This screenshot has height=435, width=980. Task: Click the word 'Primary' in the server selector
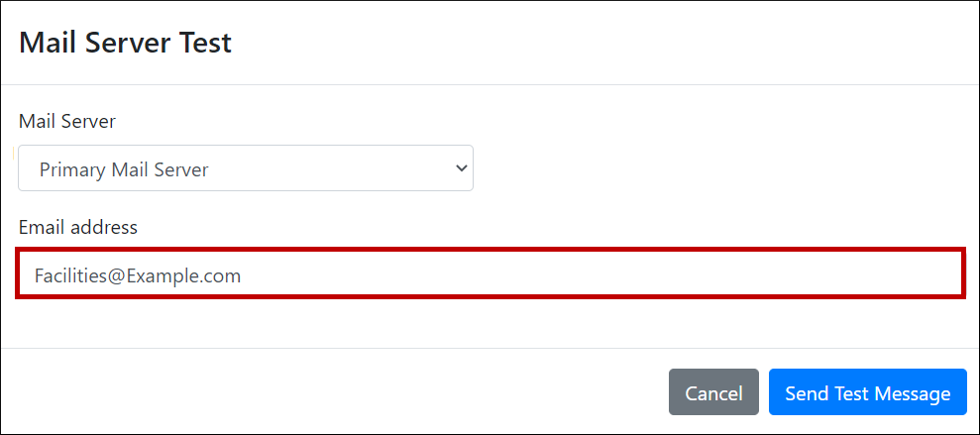click(72, 169)
